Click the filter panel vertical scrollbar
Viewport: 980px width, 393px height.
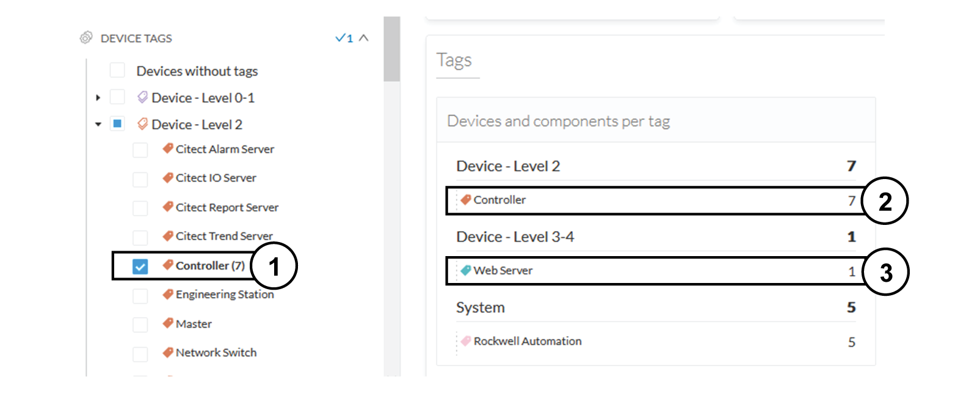pos(392,50)
